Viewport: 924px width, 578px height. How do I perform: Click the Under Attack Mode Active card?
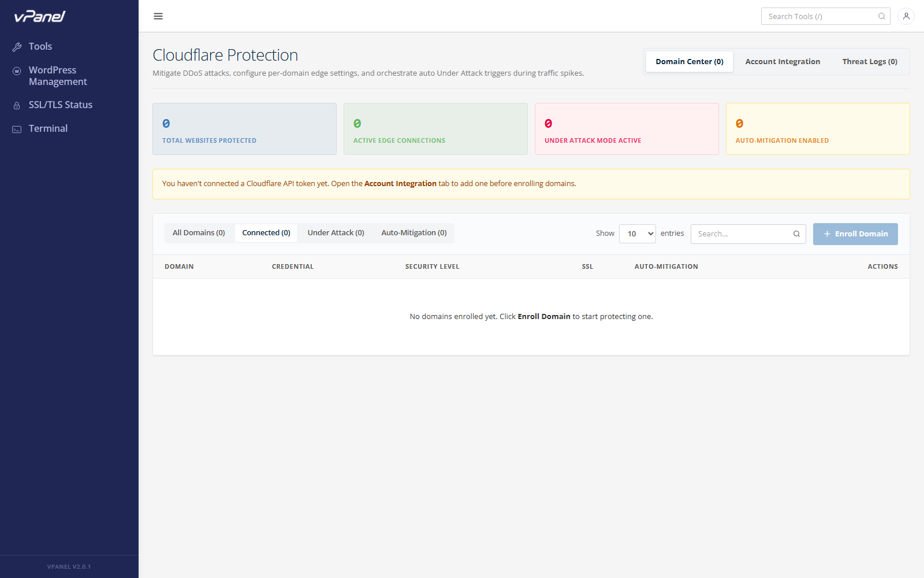click(627, 129)
